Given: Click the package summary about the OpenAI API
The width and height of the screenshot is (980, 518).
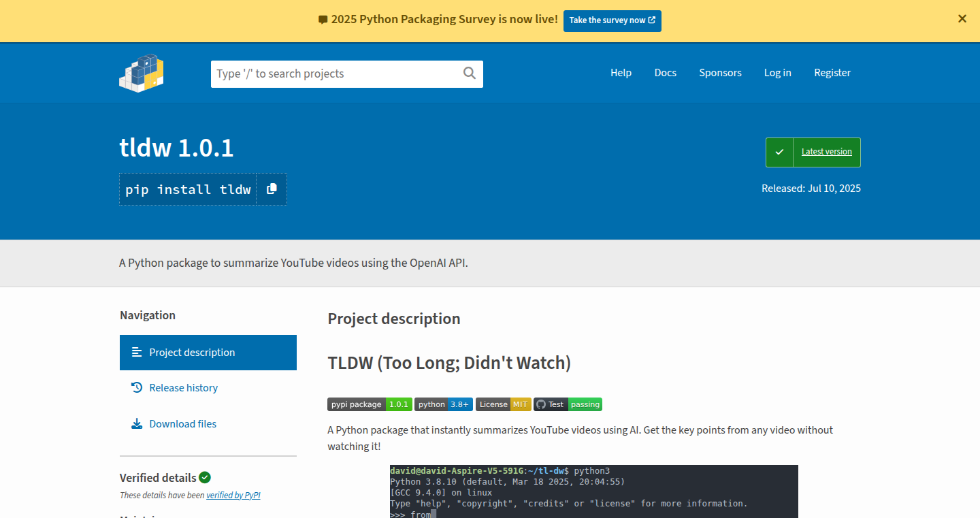Looking at the screenshot, I should (293, 263).
